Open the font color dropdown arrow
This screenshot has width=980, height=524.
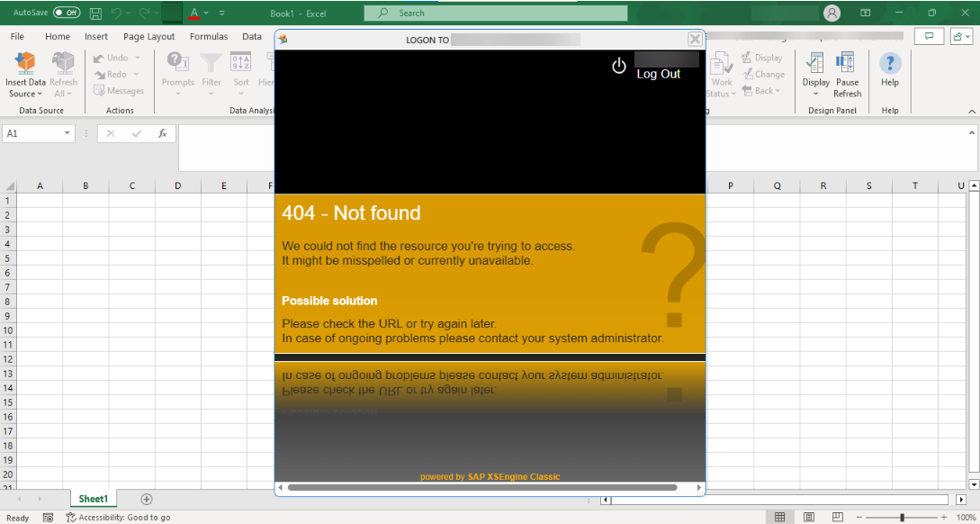coord(207,13)
